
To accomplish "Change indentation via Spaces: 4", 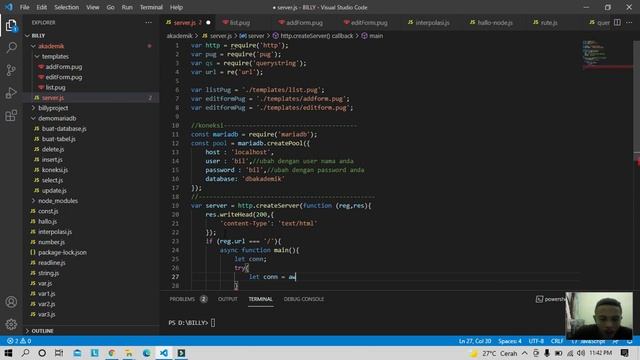I will pos(509,341).
